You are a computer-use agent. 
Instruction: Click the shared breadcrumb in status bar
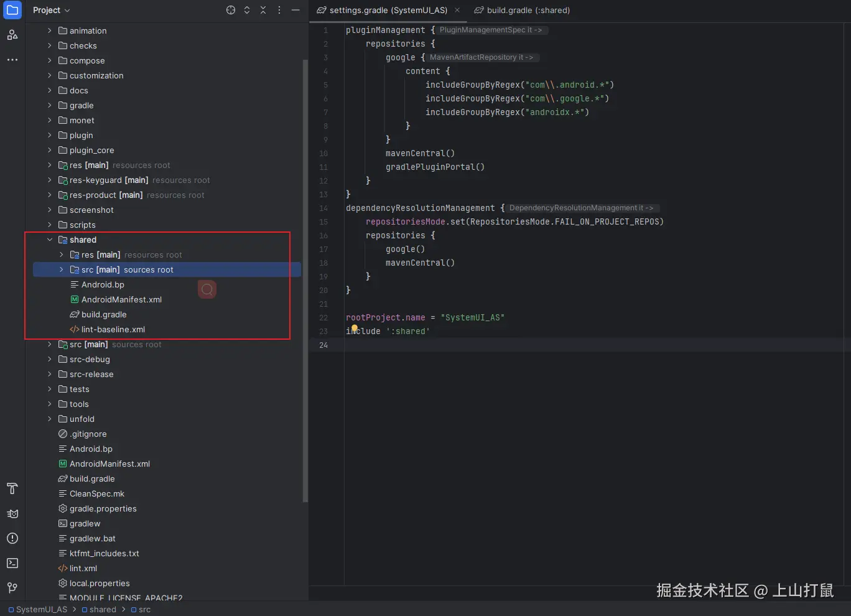click(x=99, y=609)
